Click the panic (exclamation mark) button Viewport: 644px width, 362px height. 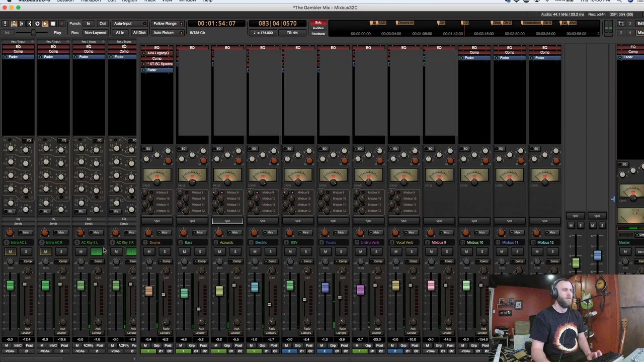[5, 24]
